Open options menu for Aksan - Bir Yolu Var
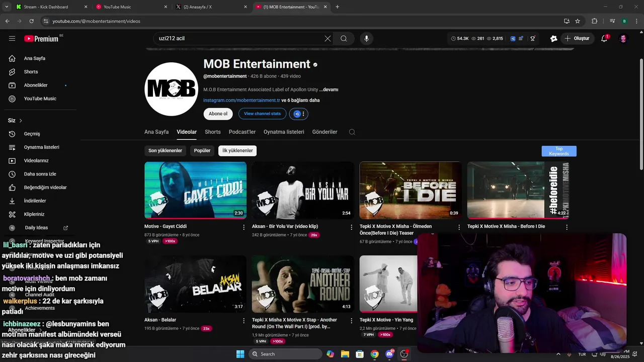Viewport: 644px width, 362px height. (x=352, y=227)
